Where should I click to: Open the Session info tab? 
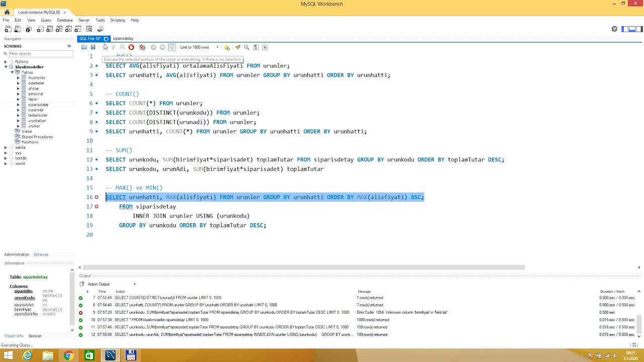[35, 336]
